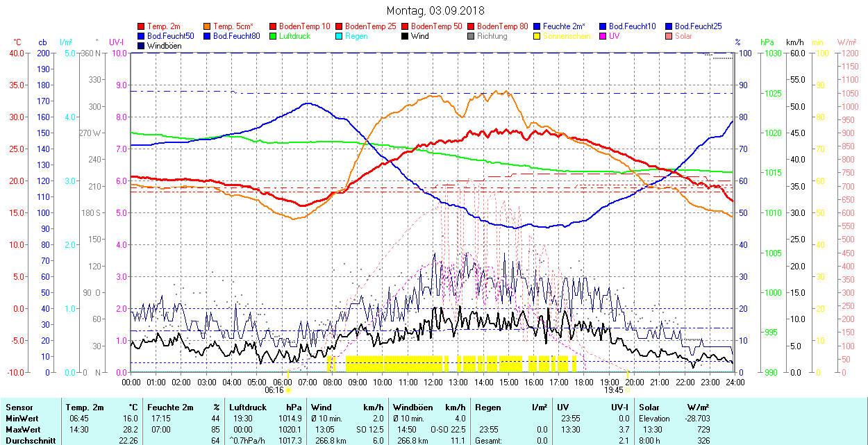Click the max gust value O-SO 22.5

[x=446, y=430]
